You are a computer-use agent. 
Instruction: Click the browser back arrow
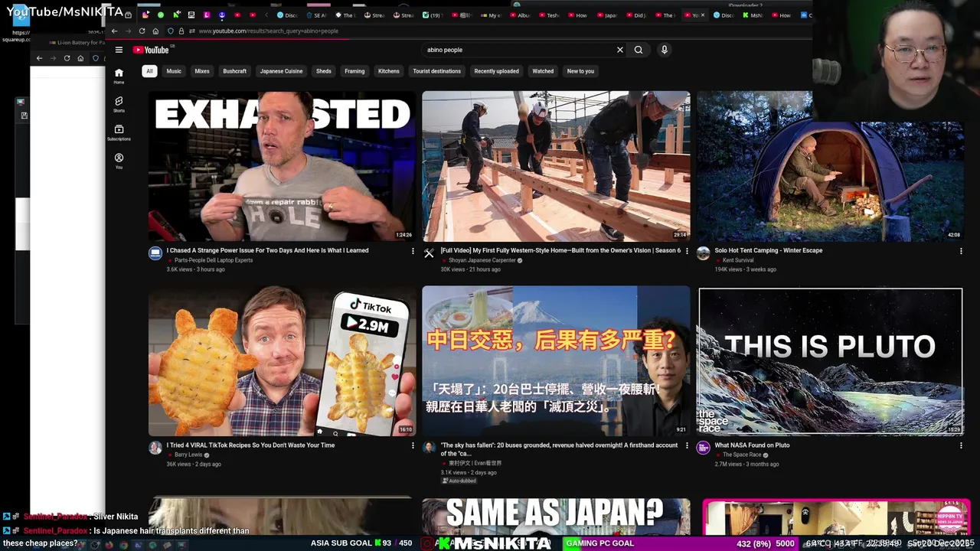point(115,31)
